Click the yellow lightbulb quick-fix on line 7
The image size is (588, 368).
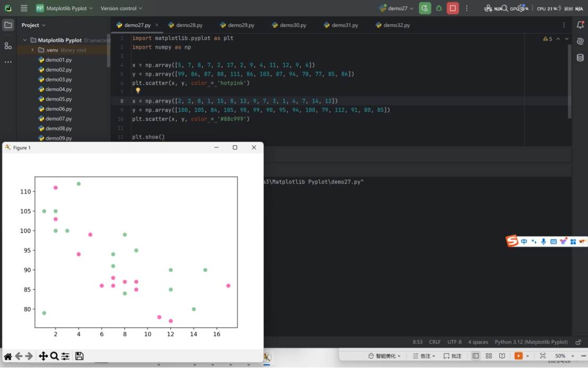(x=138, y=90)
